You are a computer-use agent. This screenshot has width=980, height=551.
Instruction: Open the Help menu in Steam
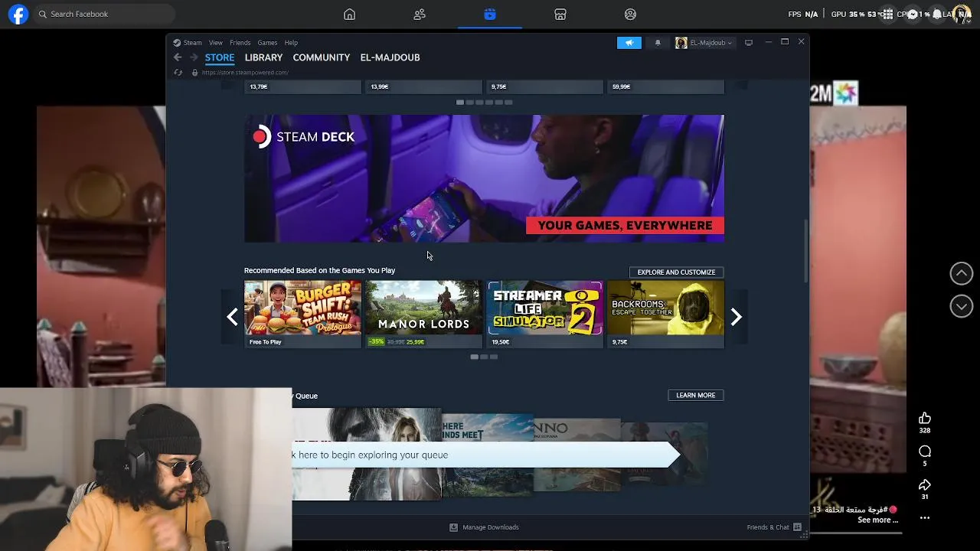pyautogui.click(x=291, y=43)
